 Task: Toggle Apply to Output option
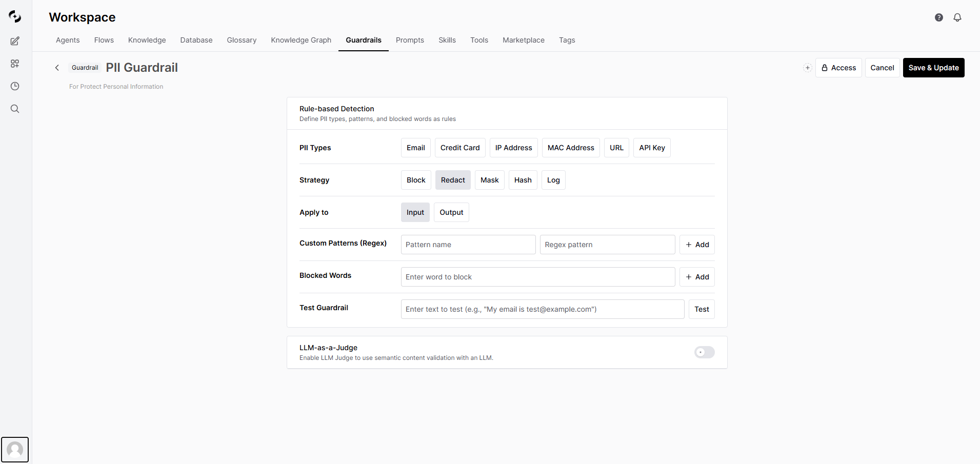[x=451, y=212]
